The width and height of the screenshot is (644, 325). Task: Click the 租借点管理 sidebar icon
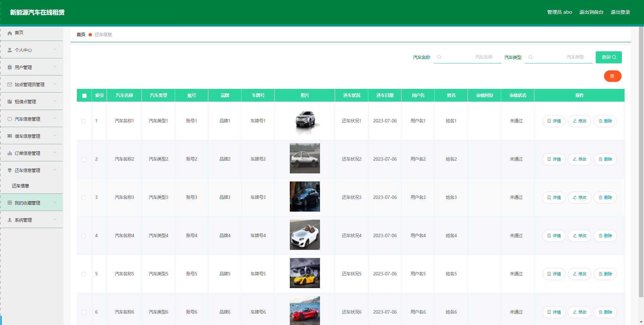[10, 102]
